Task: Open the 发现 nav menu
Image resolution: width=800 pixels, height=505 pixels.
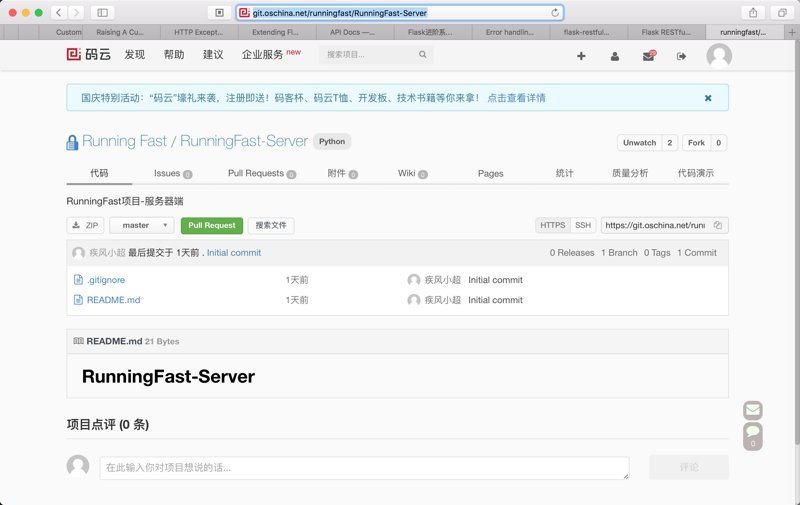Action: pyautogui.click(x=135, y=55)
